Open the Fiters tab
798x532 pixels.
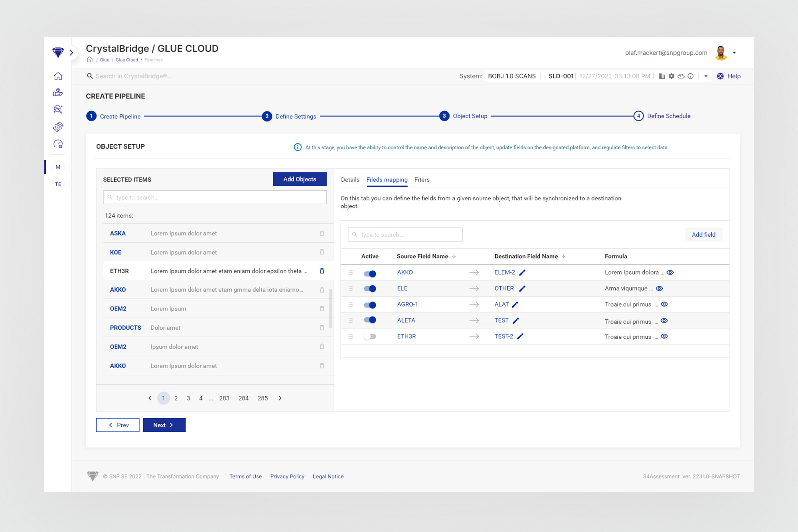[422, 180]
